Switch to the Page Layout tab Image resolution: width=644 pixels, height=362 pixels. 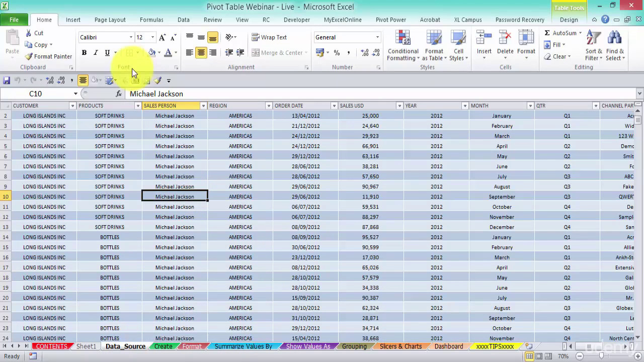pyautogui.click(x=110, y=20)
